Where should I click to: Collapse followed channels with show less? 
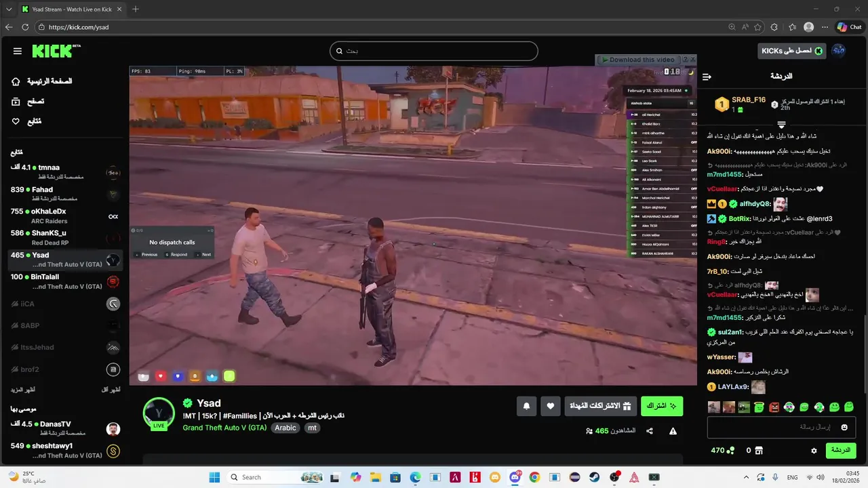coord(111,390)
